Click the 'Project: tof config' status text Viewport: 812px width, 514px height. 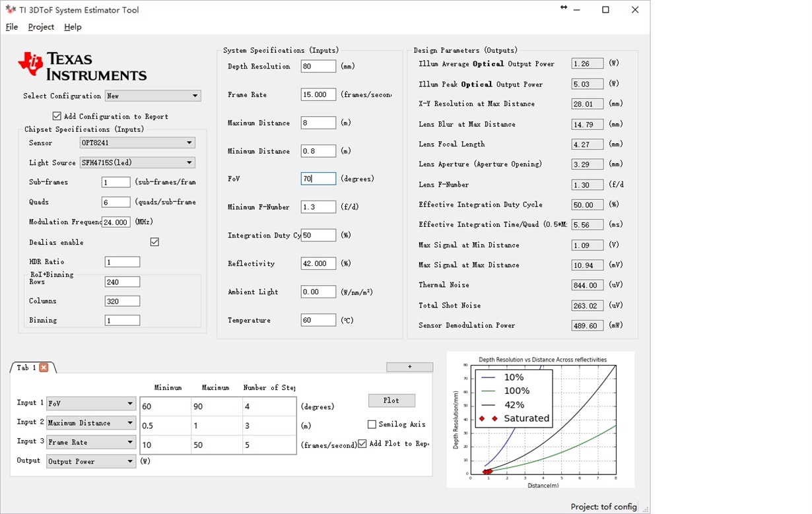(x=603, y=507)
